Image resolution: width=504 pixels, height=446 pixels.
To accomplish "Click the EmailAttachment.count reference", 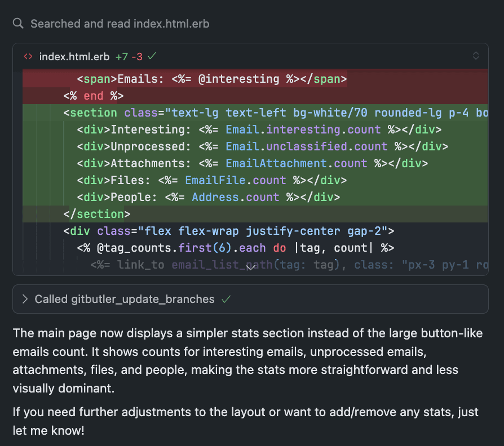I will 296,163.
